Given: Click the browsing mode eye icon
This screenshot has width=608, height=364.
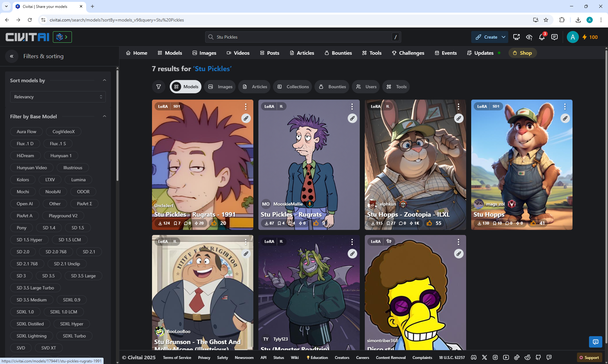Looking at the screenshot, I should tap(529, 37).
